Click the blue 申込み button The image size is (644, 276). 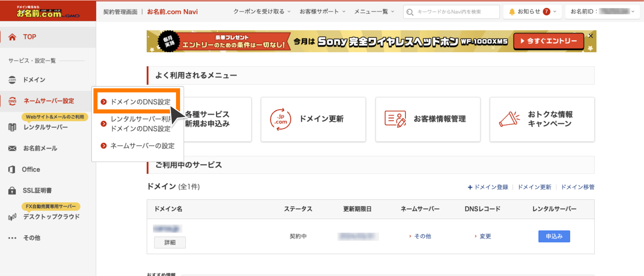[554, 236]
